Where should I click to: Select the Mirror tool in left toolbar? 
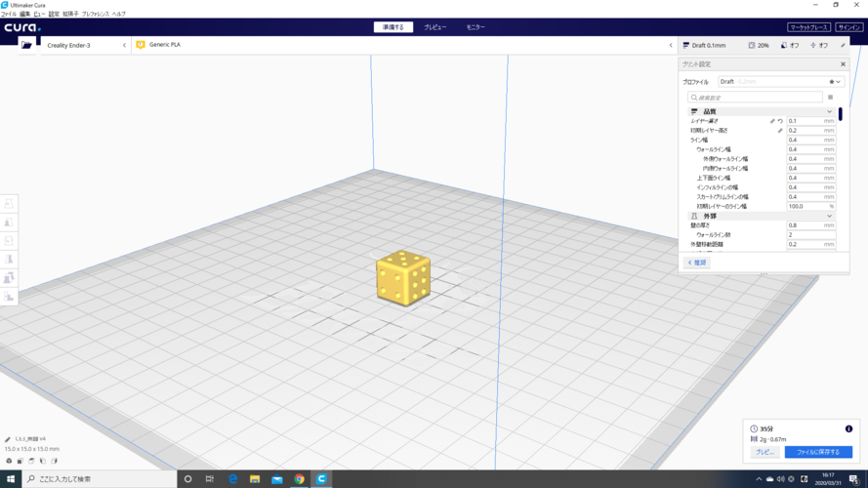(x=9, y=260)
